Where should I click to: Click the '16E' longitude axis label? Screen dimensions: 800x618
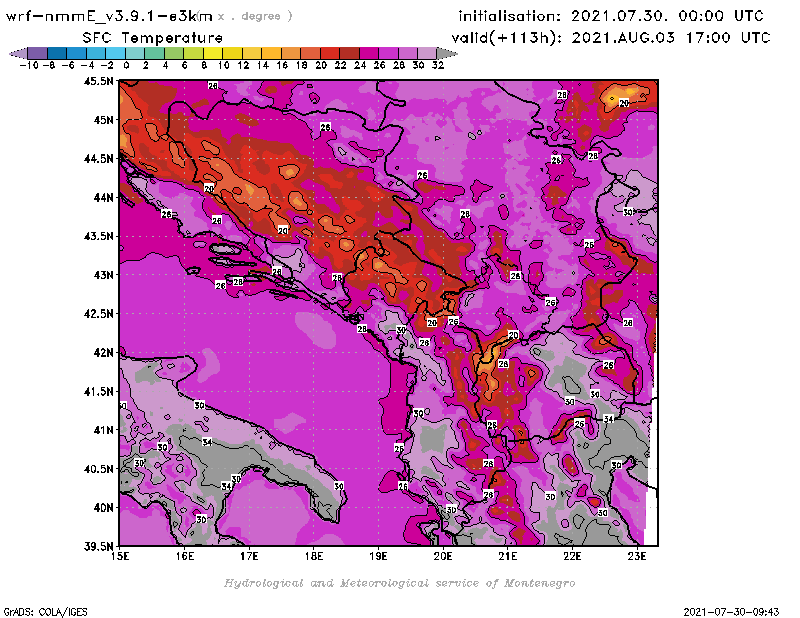[x=184, y=556]
